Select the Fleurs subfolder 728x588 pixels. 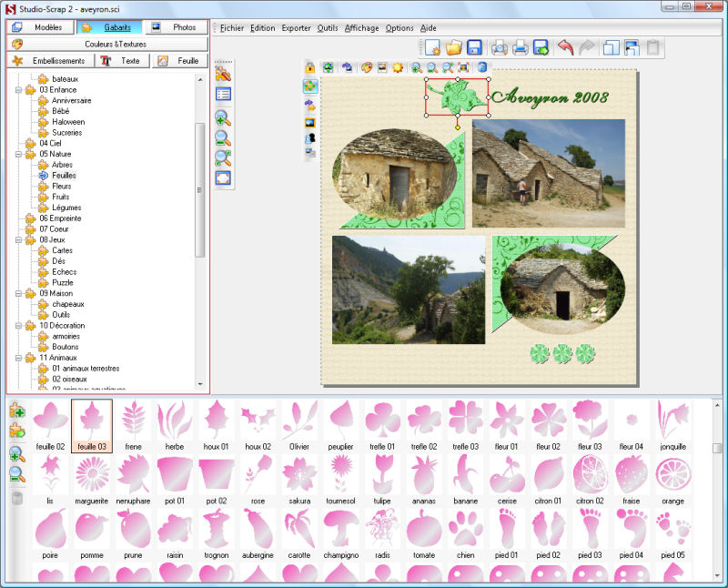[x=61, y=187]
